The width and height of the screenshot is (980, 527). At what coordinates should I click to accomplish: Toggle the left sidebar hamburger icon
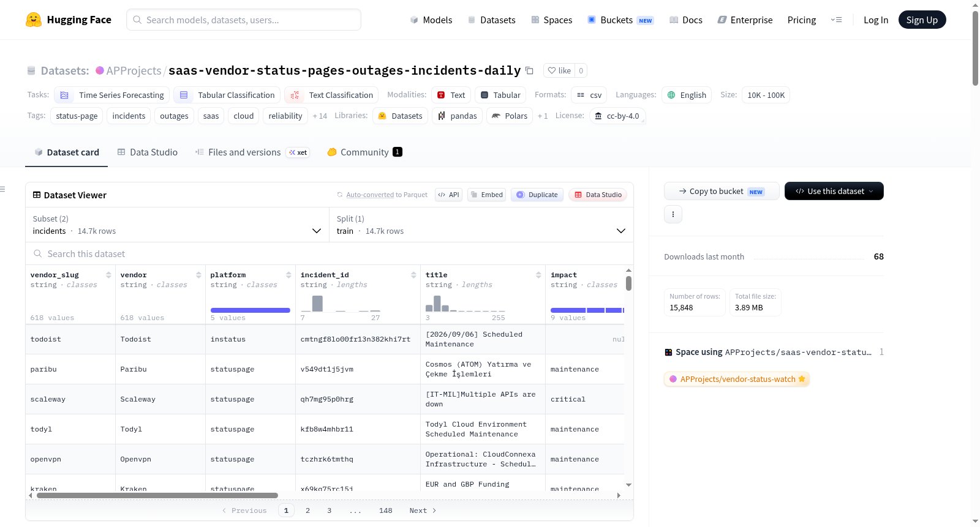pos(2,189)
